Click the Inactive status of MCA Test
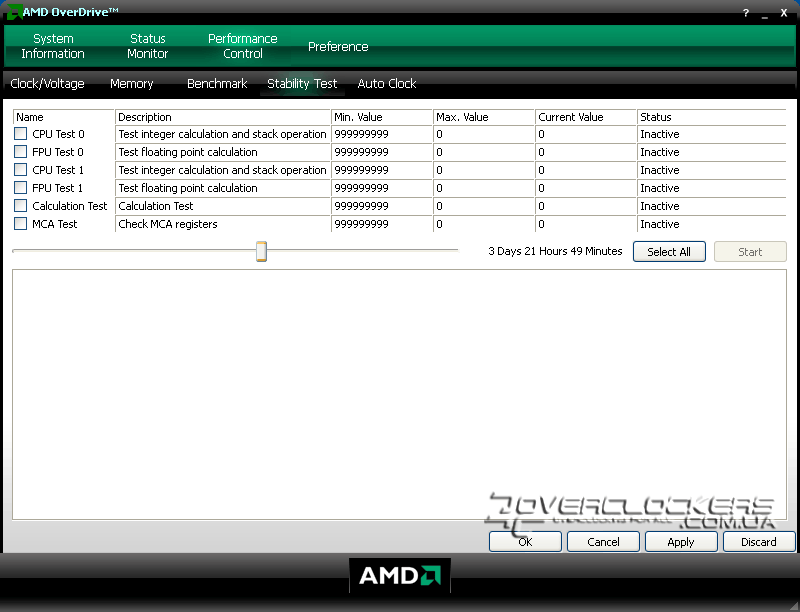Viewport: 800px width, 612px height. pyautogui.click(x=660, y=224)
